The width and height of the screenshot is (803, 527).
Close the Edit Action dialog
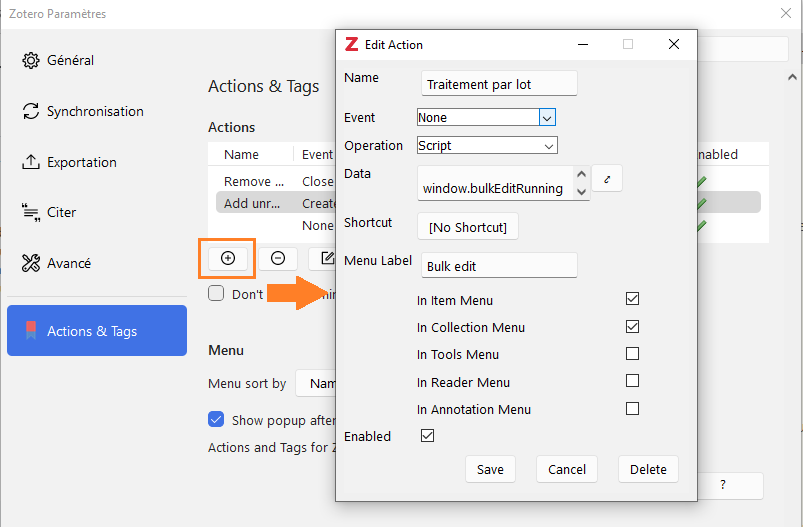tap(674, 45)
